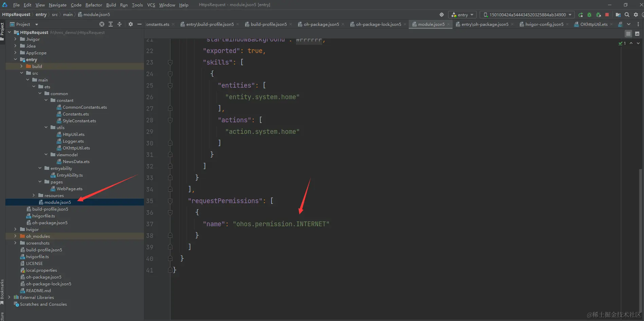
Task: Open the device selector dropdown
Action: [x=527, y=15]
